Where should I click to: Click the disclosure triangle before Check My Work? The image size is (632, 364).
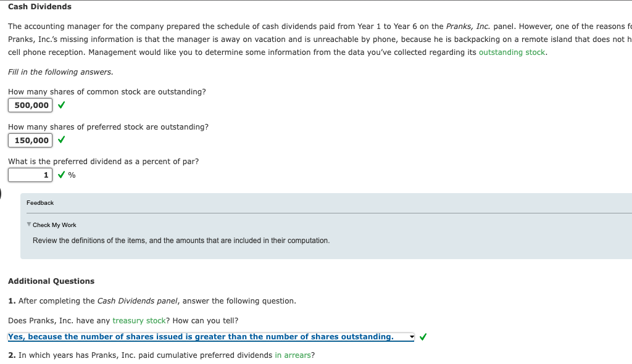click(x=28, y=225)
